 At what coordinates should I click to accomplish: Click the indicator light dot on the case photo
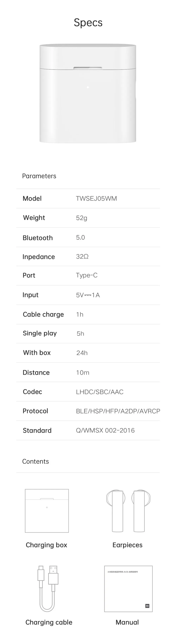[x=88, y=87]
